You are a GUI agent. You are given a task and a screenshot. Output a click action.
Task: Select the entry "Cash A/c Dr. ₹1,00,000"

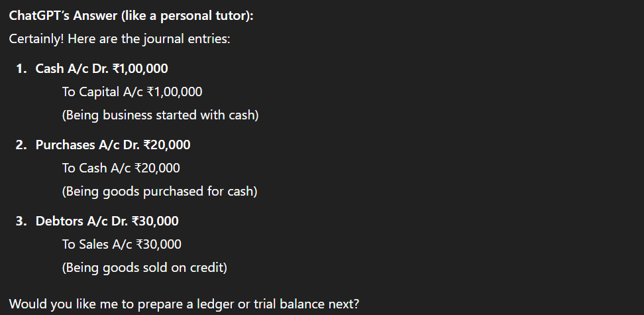tap(101, 69)
